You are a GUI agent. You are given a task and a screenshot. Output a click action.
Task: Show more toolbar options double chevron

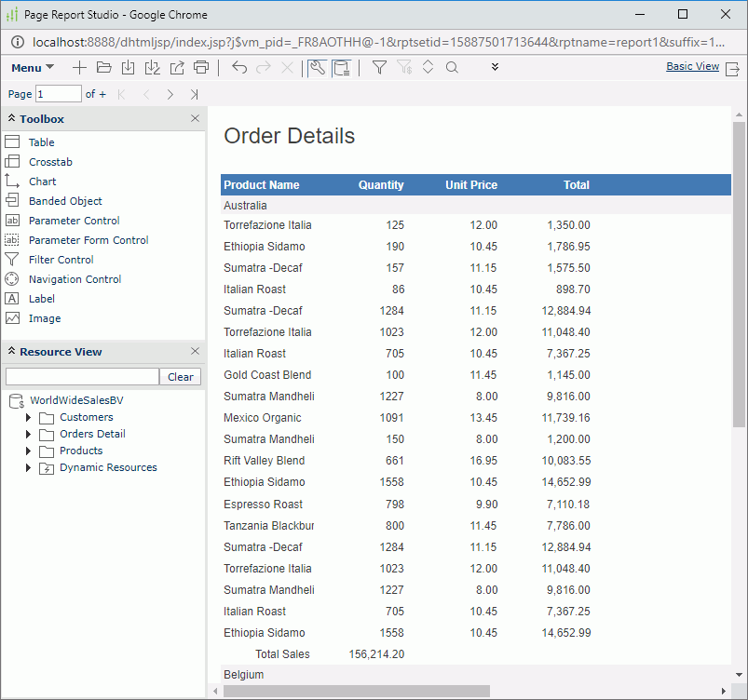(495, 67)
